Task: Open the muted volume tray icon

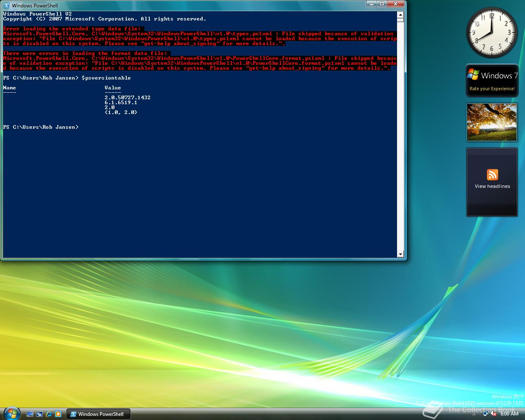Action: click(493, 413)
